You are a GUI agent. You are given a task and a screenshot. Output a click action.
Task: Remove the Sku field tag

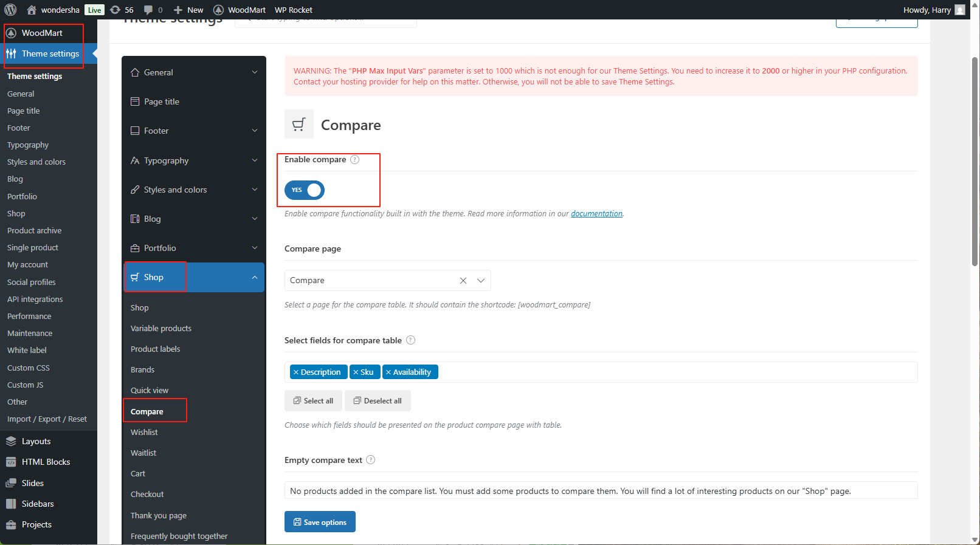(356, 372)
